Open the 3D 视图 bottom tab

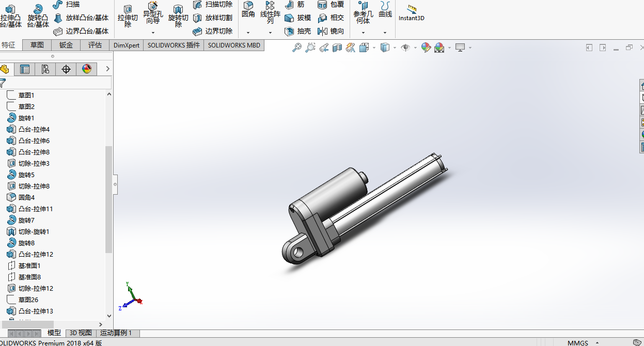[x=81, y=333]
